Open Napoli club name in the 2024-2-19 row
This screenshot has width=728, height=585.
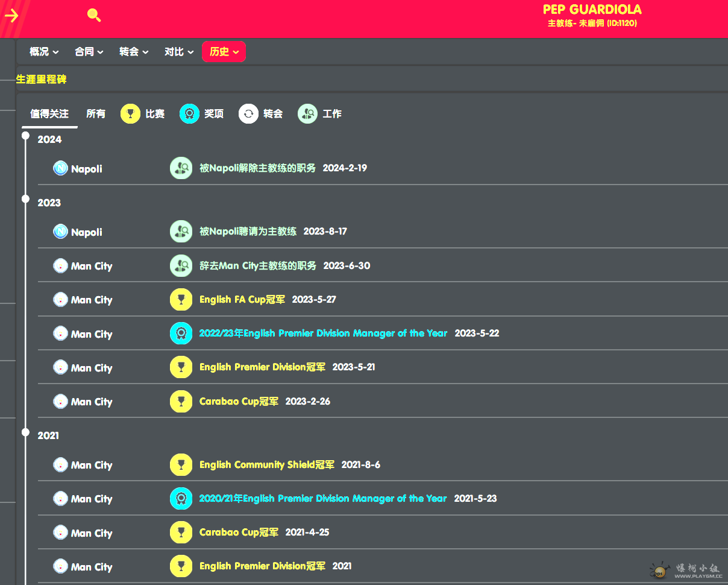pos(87,169)
